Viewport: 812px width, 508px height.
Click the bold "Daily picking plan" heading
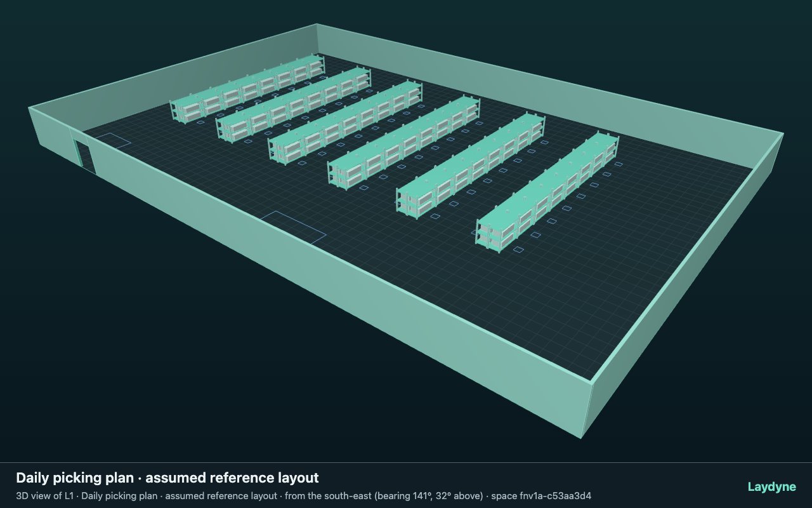(167, 478)
